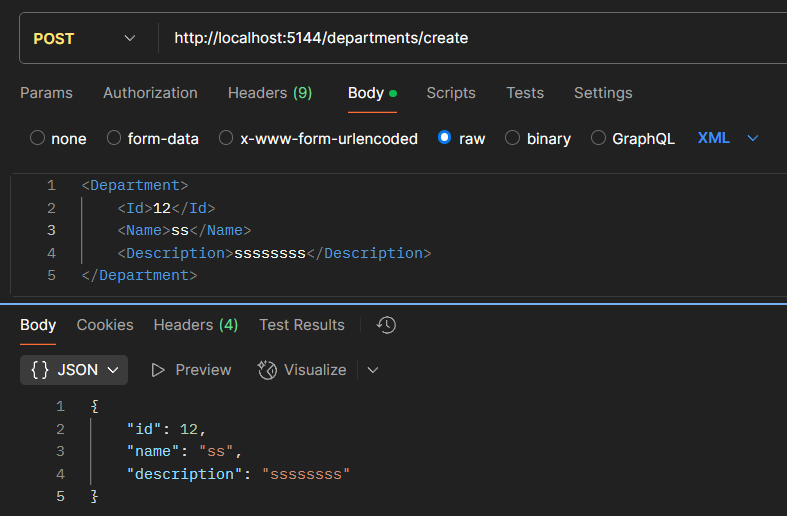Click the Visualize sparkle icon
Screen dimensions: 787x516
[x=267, y=370]
